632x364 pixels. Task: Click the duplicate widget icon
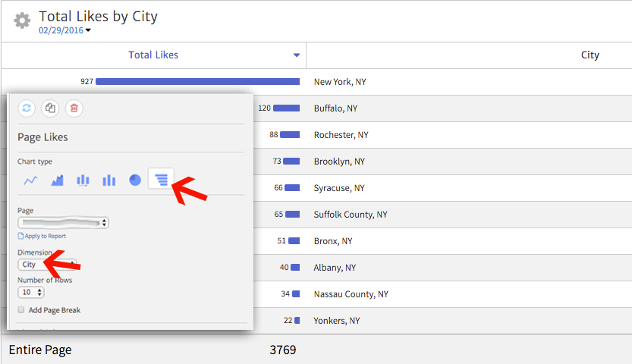coord(50,108)
